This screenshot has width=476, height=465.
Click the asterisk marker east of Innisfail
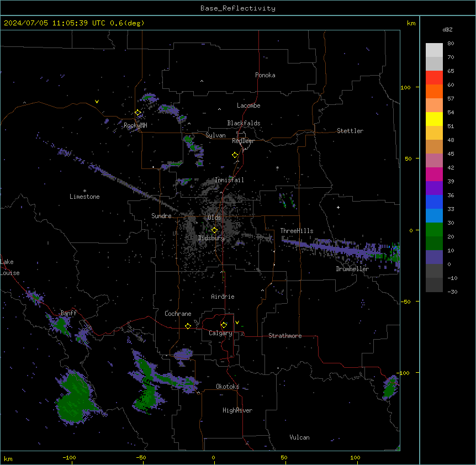click(x=277, y=167)
